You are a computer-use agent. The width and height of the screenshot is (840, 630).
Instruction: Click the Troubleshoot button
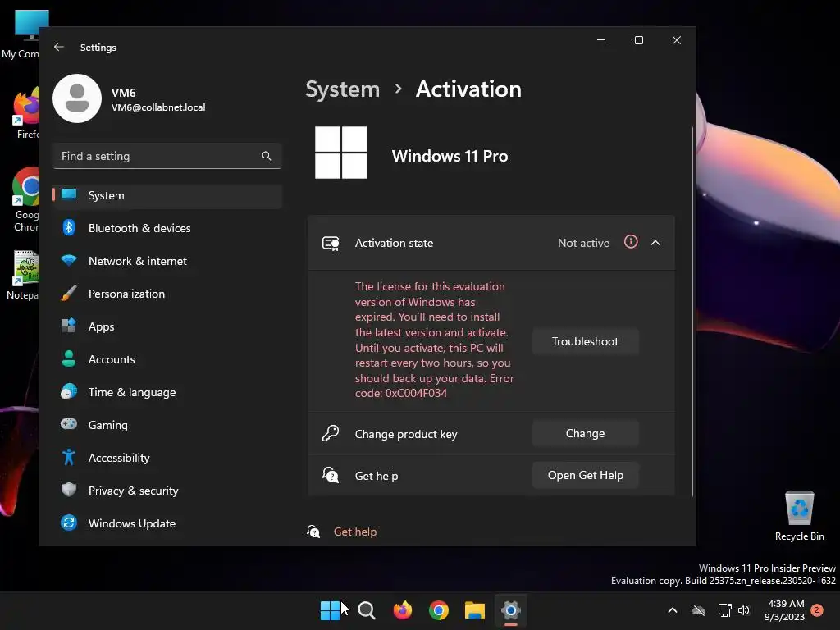pos(585,341)
